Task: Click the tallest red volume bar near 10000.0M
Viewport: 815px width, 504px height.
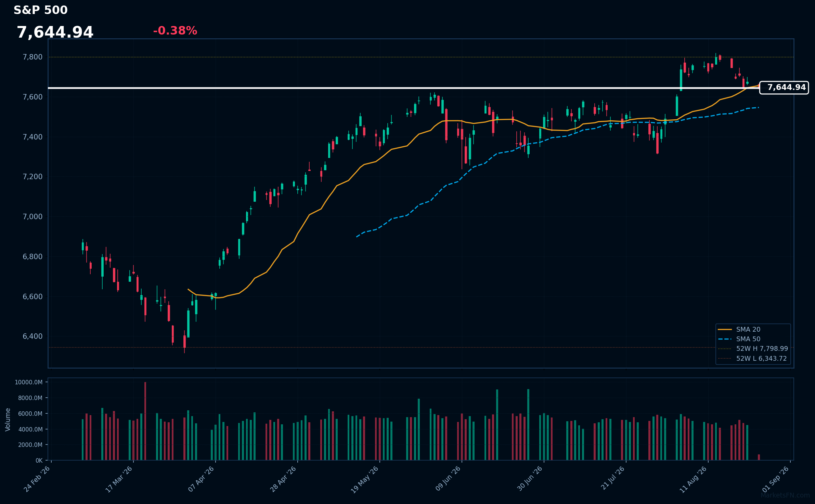Action: [x=145, y=421]
